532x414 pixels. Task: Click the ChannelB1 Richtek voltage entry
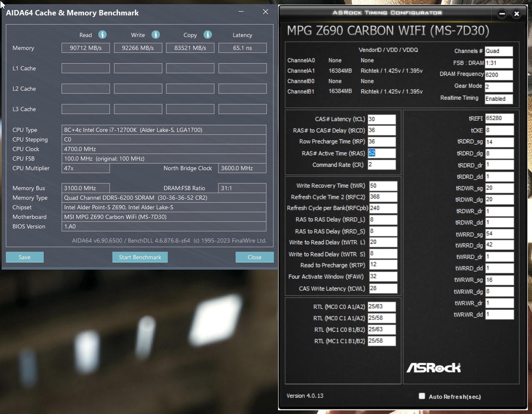click(x=391, y=92)
